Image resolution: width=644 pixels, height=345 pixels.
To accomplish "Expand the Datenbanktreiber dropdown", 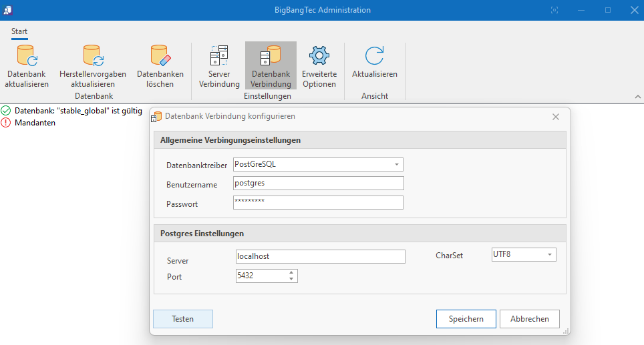I will pos(396,164).
